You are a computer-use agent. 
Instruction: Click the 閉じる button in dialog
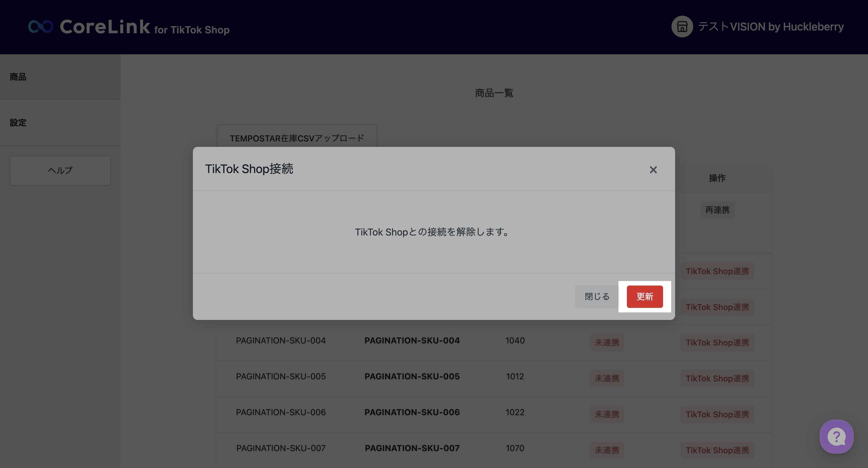pyautogui.click(x=597, y=296)
